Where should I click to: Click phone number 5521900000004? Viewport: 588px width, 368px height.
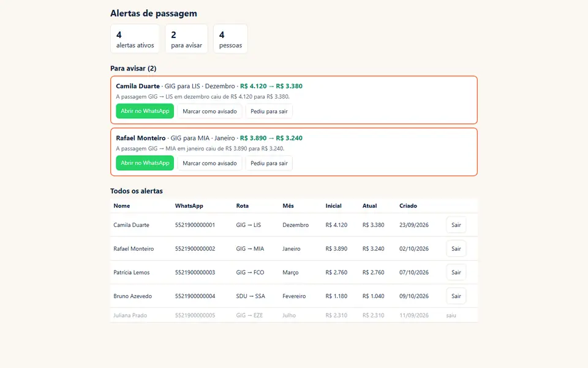(x=195, y=296)
